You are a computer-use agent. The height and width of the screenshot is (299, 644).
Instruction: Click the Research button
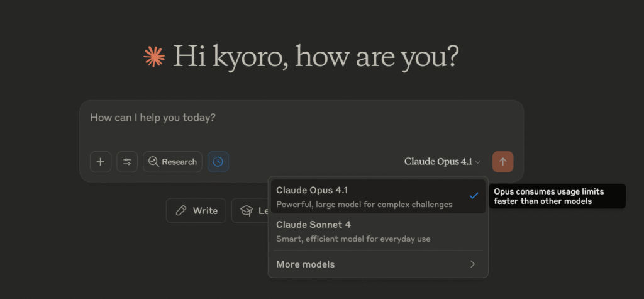[172, 162]
